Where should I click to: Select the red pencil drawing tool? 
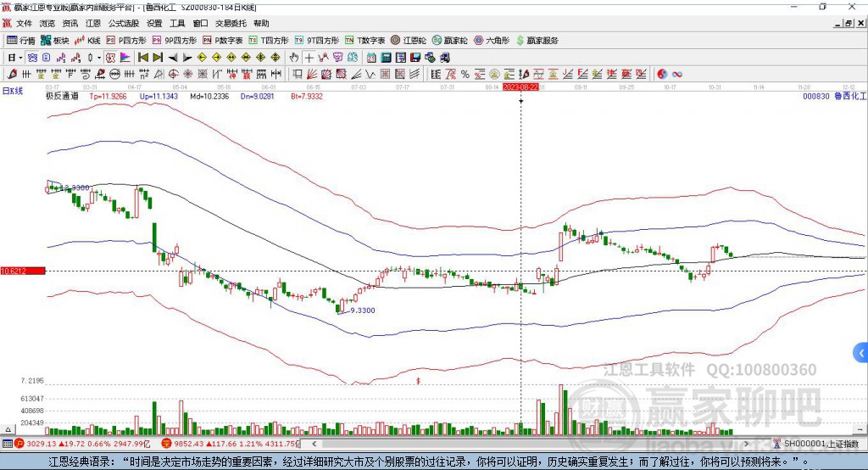coord(12,74)
